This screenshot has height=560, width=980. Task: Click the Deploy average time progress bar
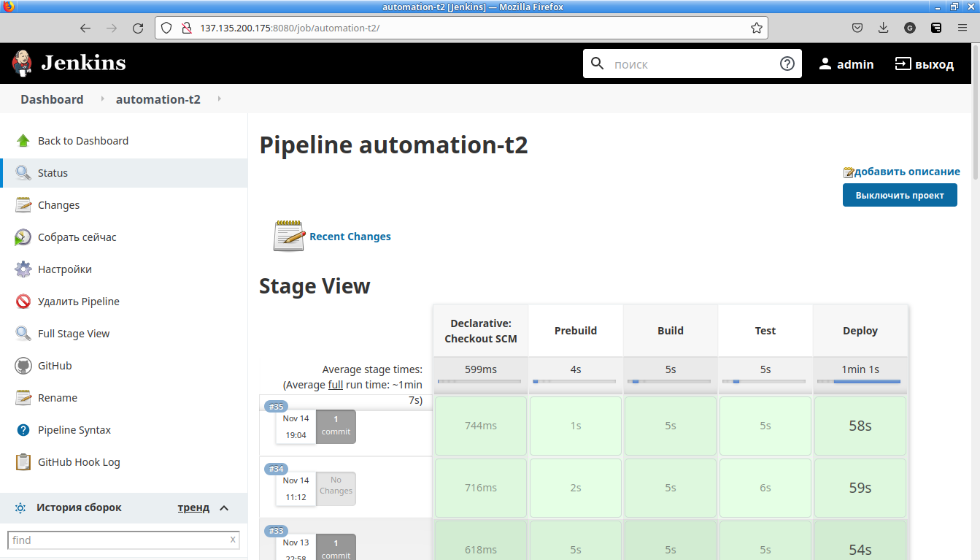click(859, 381)
